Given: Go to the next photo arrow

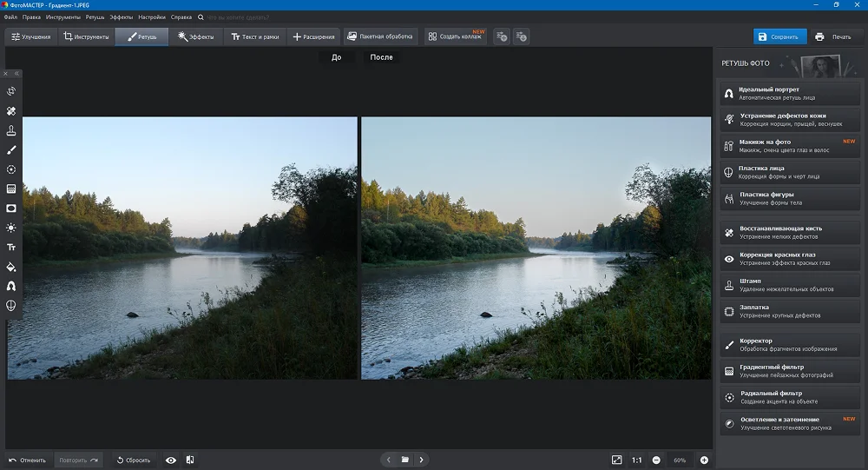Looking at the screenshot, I should coord(421,460).
